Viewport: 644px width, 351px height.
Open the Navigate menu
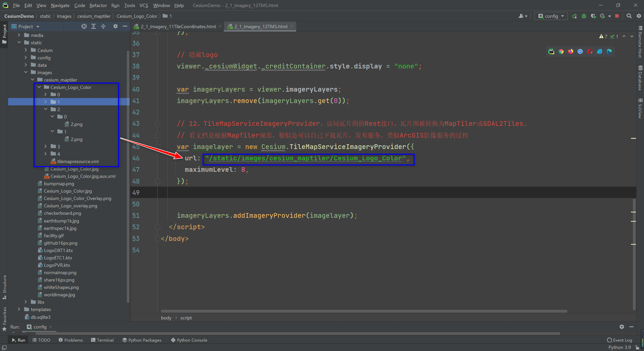[60, 5]
